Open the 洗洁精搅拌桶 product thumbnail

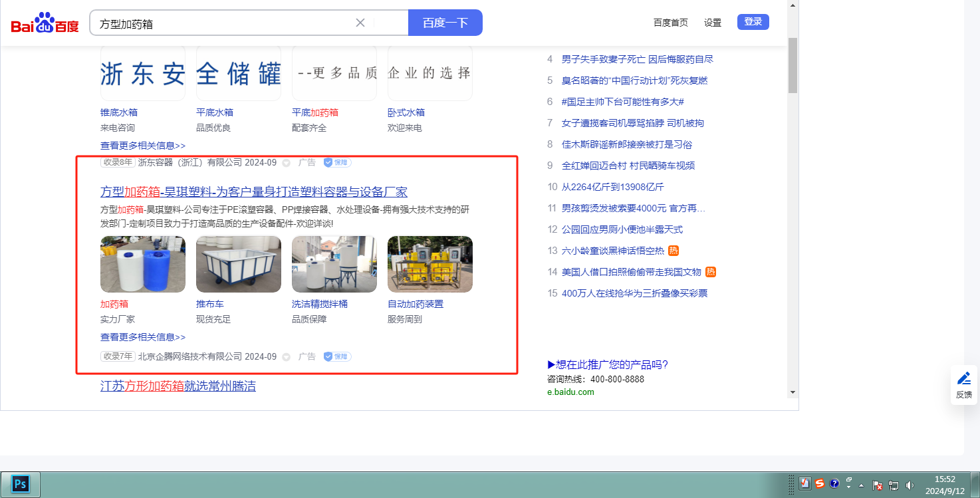[334, 264]
